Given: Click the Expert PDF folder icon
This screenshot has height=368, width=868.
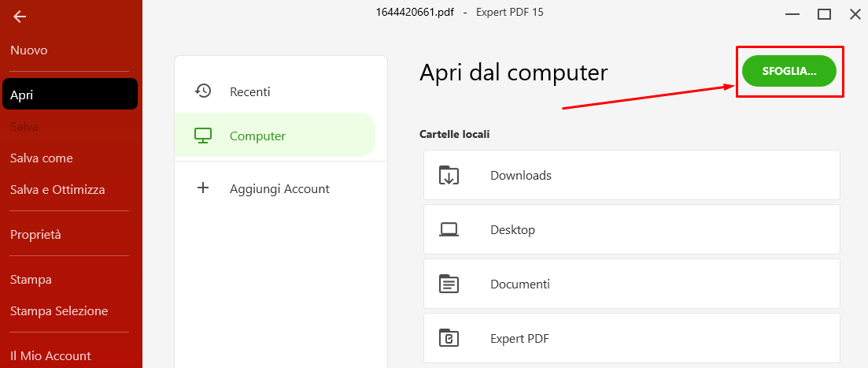Looking at the screenshot, I should click(449, 338).
